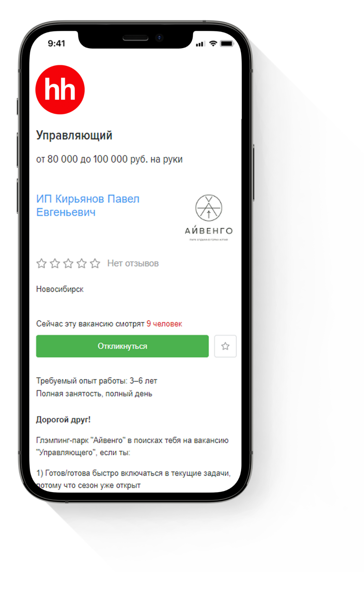
Task: Click the Новосибирск location text
Action: tap(60, 289)
